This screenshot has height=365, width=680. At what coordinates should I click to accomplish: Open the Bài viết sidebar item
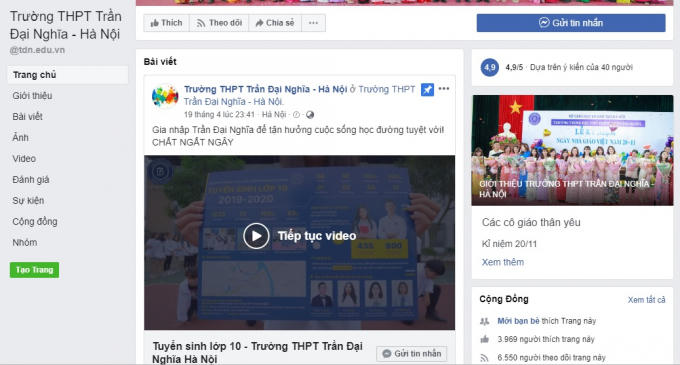point(27,117)
